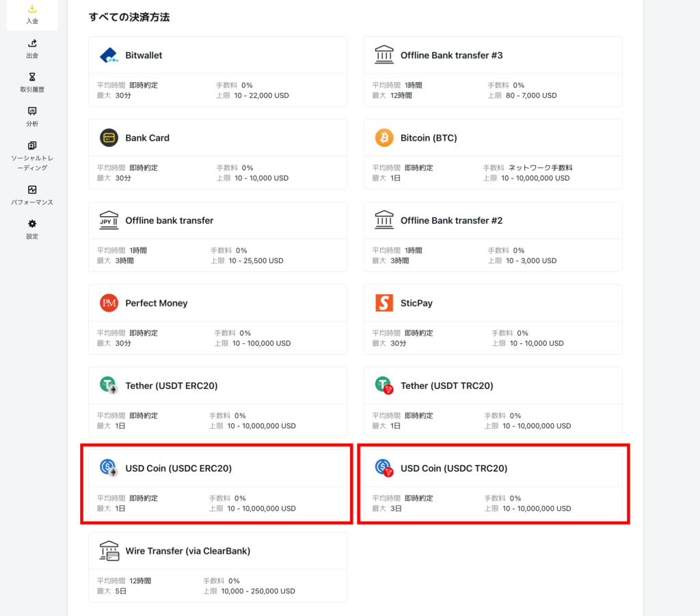Click Offline Bank transfer #3 max 12時間

point(401,96)
